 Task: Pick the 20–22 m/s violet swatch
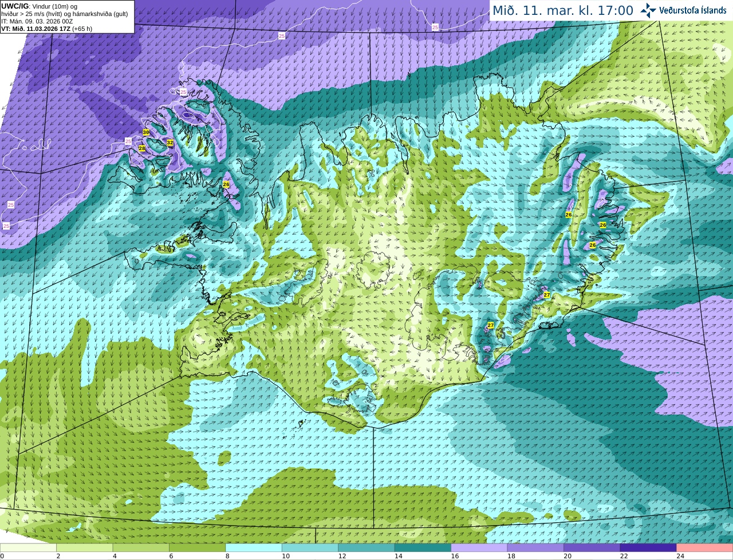(x=592, y=548)
